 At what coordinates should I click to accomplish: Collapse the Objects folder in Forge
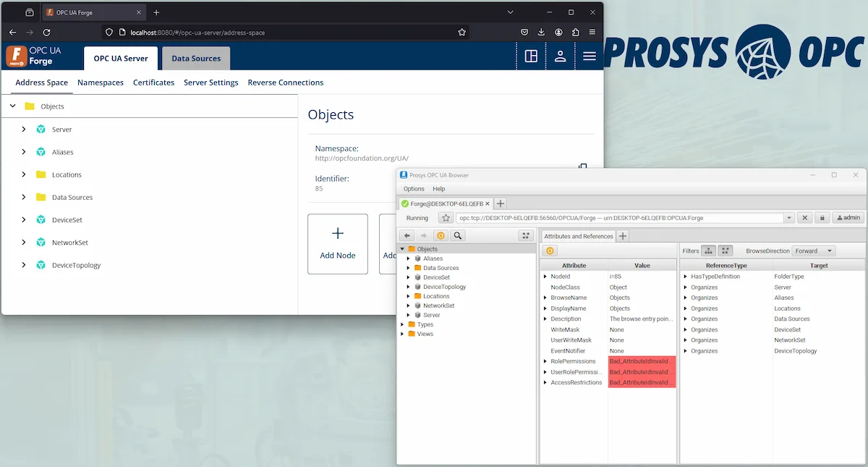pos(12,106)
